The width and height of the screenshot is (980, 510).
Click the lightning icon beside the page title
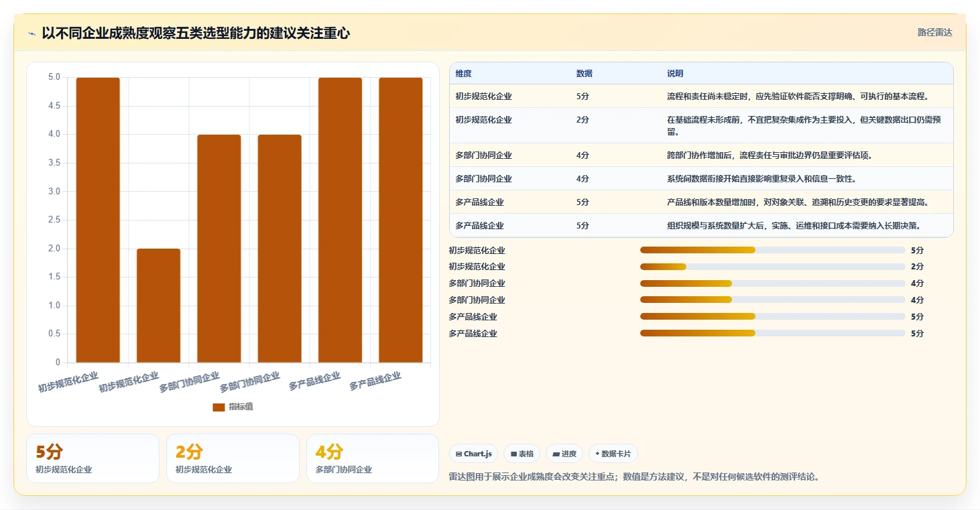(32, 34)
